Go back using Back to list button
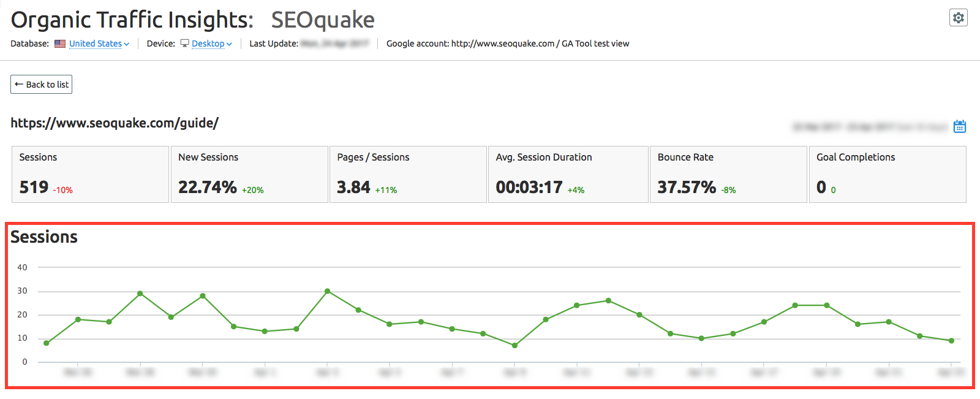980x399 pixels. tap(42, 85)
